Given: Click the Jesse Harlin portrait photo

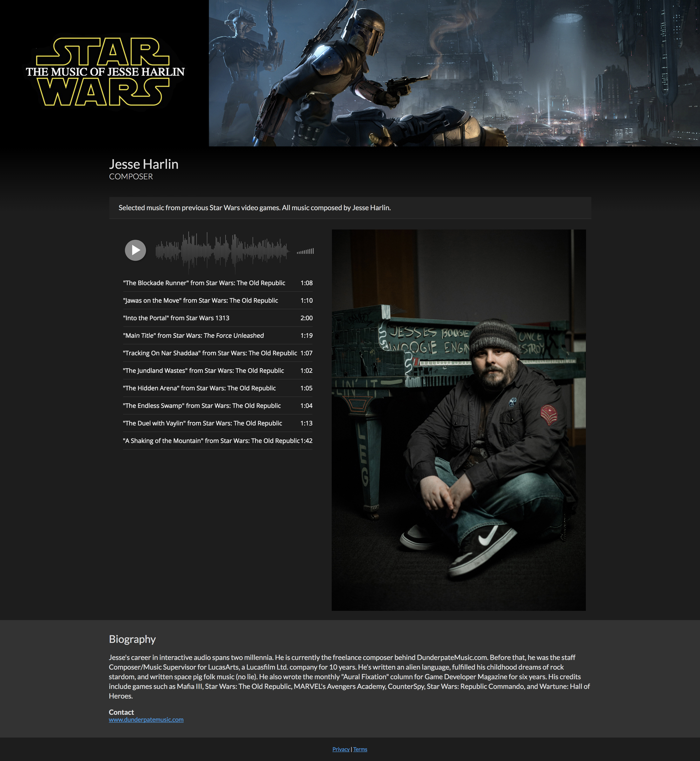Looking at the screenshot, I should coord(459,420).
